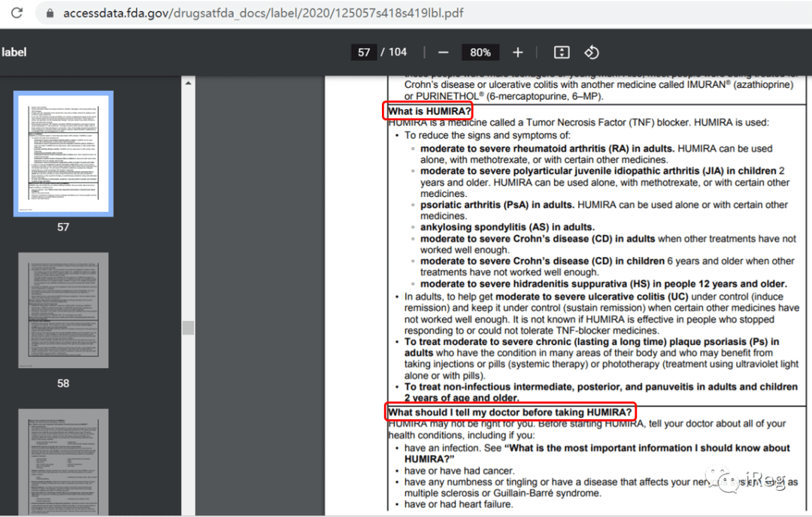Click the 80% zoom level box
The height and width of the screenshot is (517, 812).
pos(480,53)
